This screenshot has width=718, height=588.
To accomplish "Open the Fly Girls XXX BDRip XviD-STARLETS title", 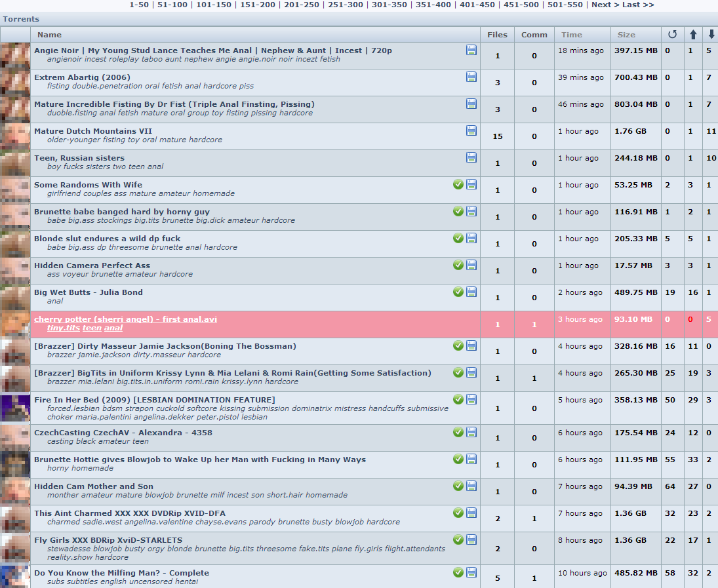I will 108,540.
